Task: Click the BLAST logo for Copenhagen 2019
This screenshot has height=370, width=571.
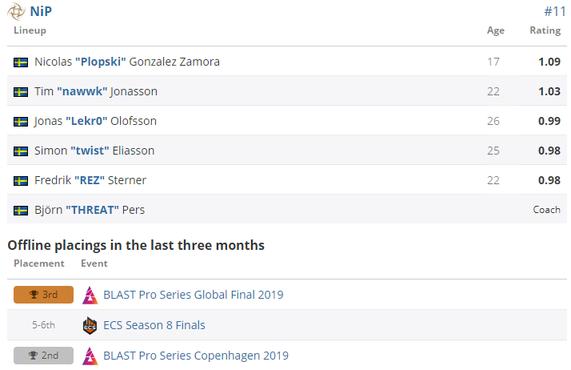Action: (90, 356)
